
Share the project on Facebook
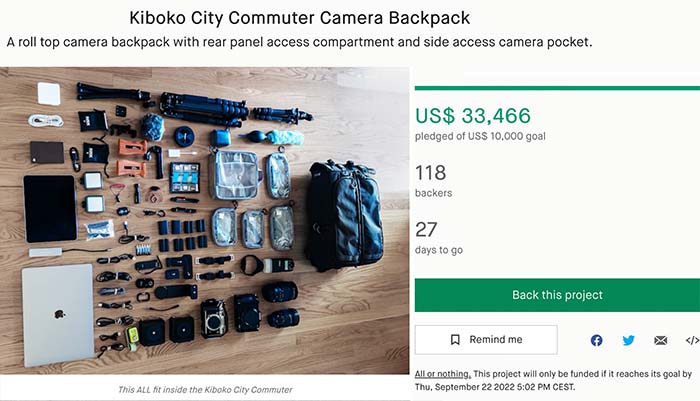click(596, 340)
